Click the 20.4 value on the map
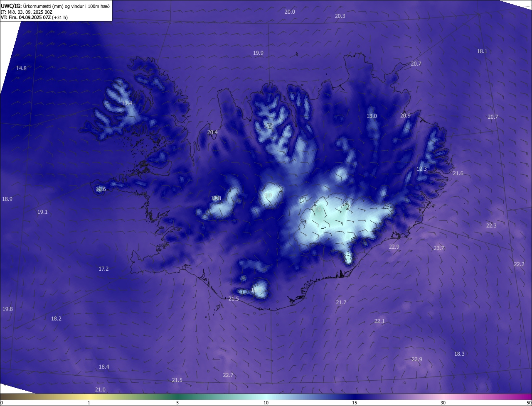Viewport: 532px width, 406px height. pyautogui.click(x=212, y=132)
